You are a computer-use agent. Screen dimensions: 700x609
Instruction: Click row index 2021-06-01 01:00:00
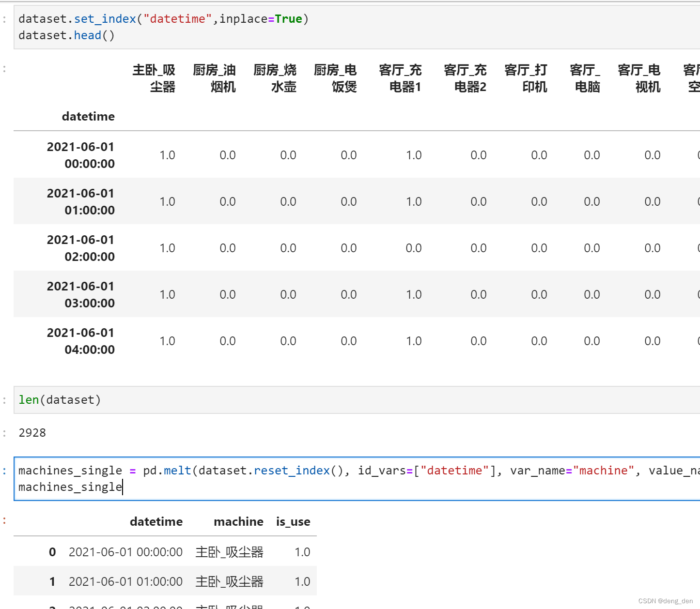click(x=81, y=201)
